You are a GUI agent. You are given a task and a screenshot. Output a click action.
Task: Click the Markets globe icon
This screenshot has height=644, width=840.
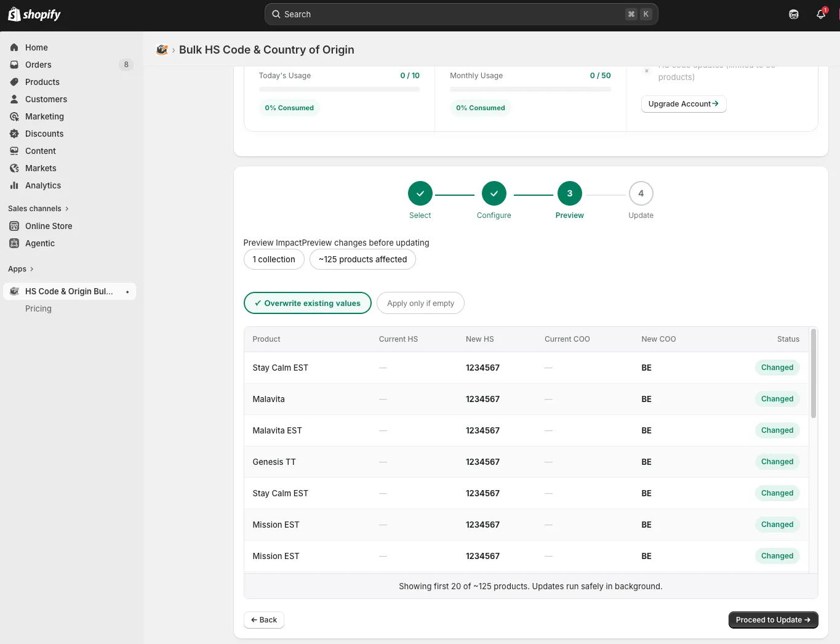[x=14, y=168]
